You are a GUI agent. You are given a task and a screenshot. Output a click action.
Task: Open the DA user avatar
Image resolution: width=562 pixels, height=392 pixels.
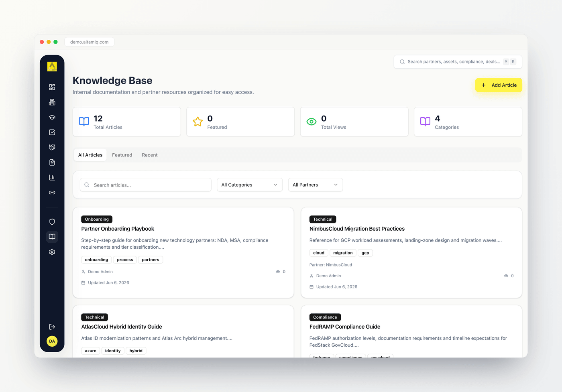click(x=52, y=341)
